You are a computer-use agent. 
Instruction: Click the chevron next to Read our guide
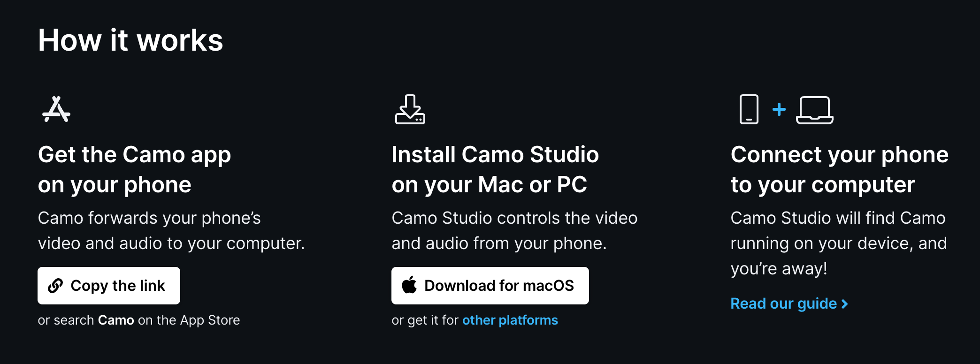(x=845, y=304)
